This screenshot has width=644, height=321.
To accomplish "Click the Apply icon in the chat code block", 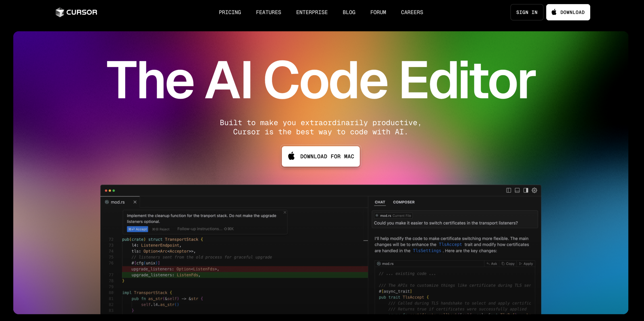I will pyautogui.click(x=520, y=264).
